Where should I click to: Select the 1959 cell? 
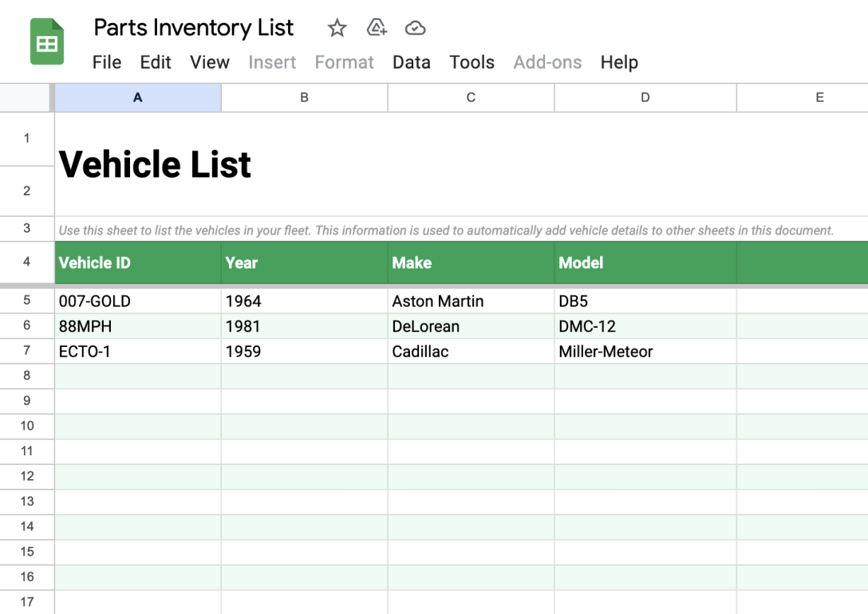[305, 351]
